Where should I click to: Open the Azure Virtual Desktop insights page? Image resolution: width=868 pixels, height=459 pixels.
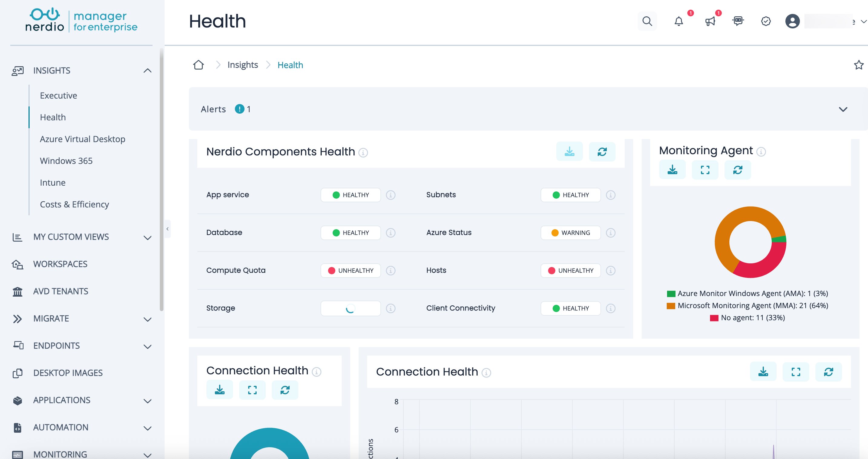[82, 139]
